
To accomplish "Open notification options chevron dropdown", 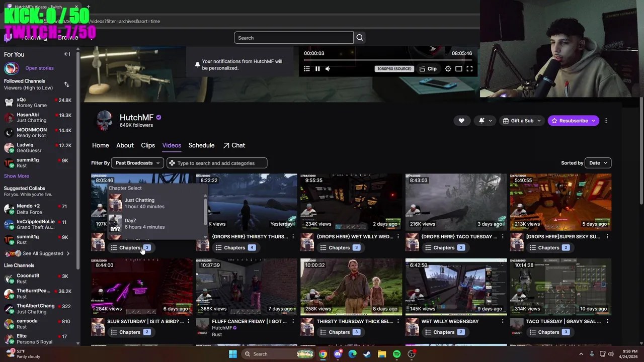I will tap(491, 121).
